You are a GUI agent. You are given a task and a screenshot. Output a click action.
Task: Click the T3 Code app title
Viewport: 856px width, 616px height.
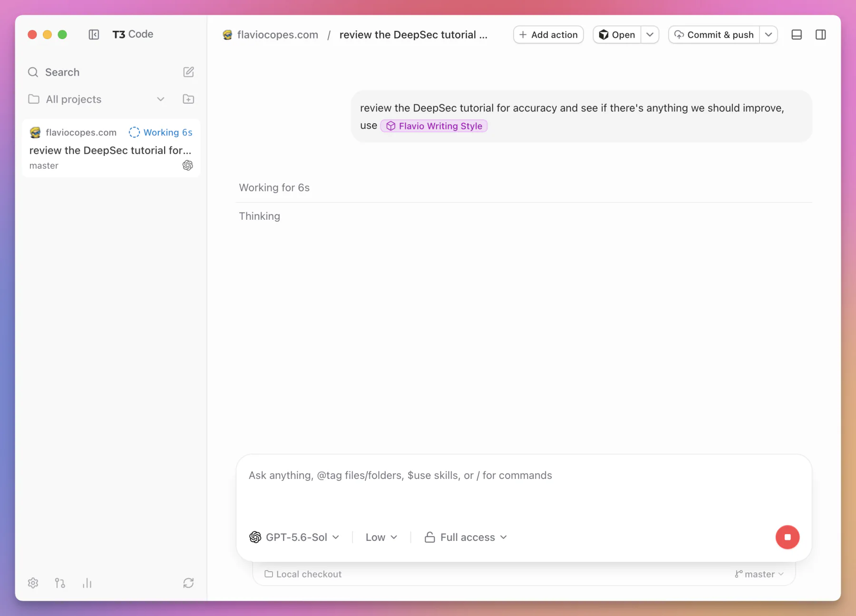click(133, 34)
